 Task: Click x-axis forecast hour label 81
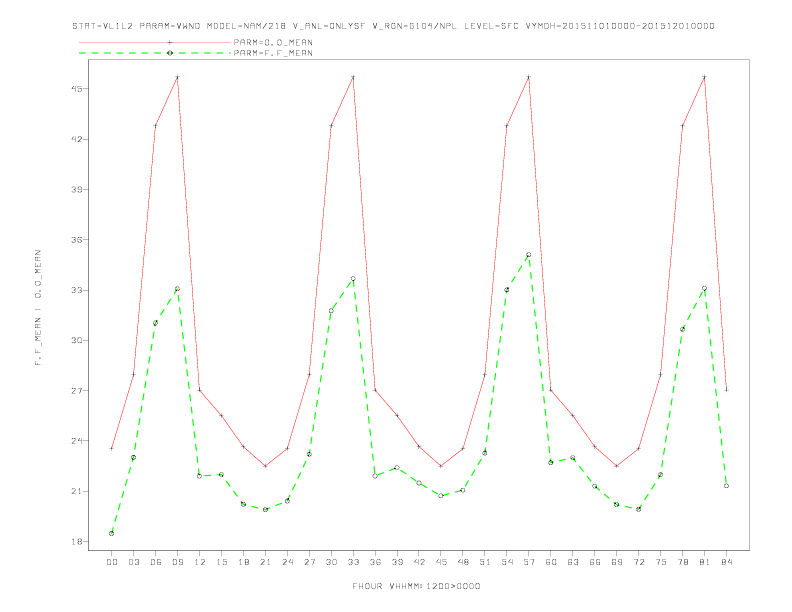point(705,562)
